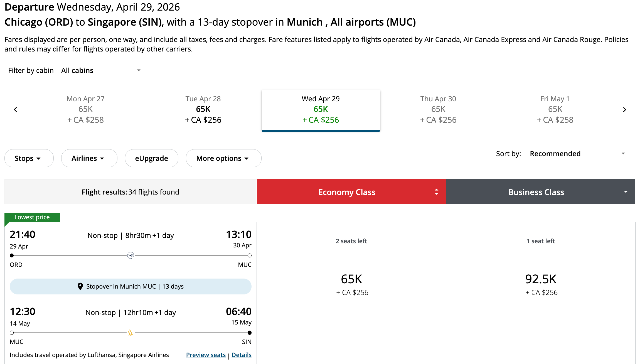Click the stopover location pin icon
The width and height of the screenshot is (640, 364).
pos(80,286)
